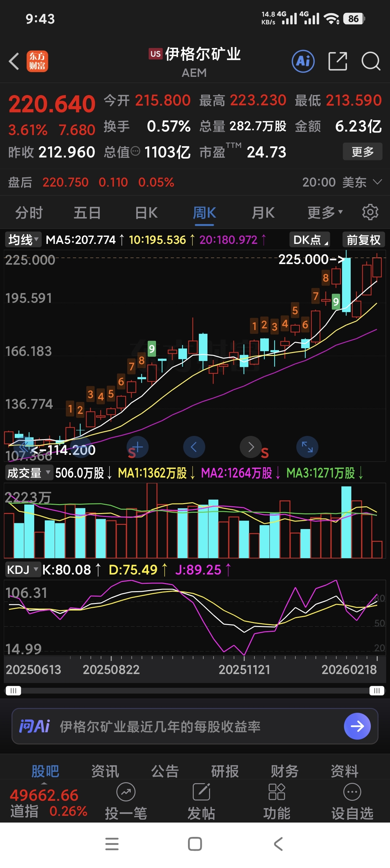Tap the MA5:207.774 value

tap(81, 240)
